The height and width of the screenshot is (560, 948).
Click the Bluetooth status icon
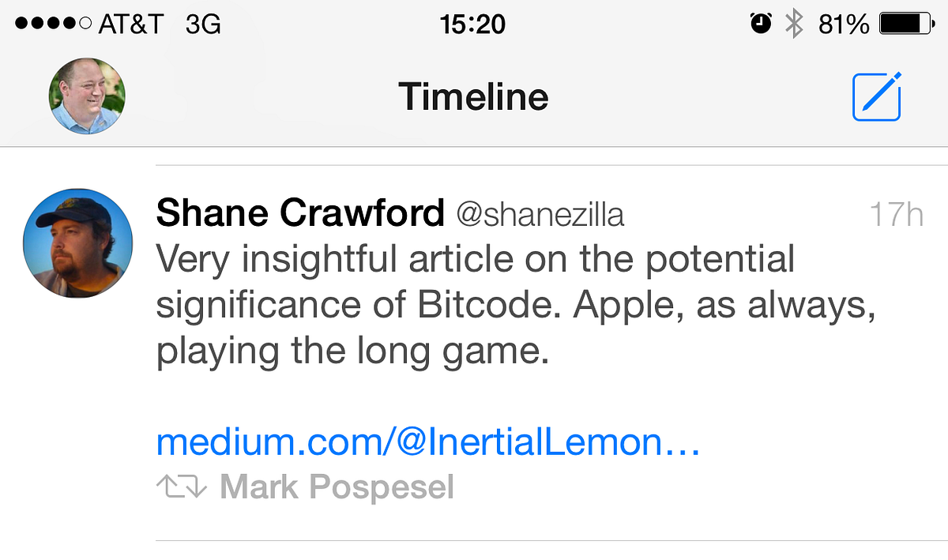tap(793, 24)
